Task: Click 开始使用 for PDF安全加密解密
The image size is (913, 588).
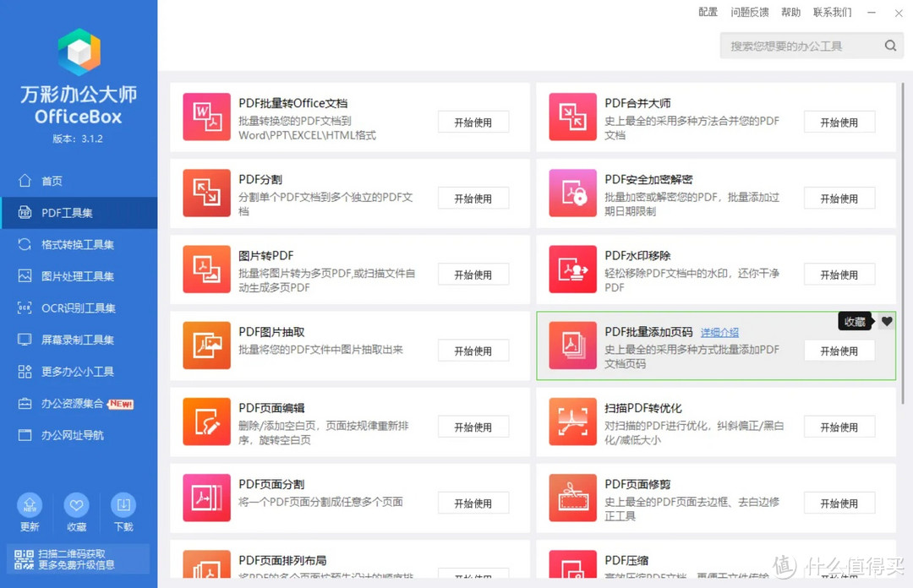Action: point(839,198)
